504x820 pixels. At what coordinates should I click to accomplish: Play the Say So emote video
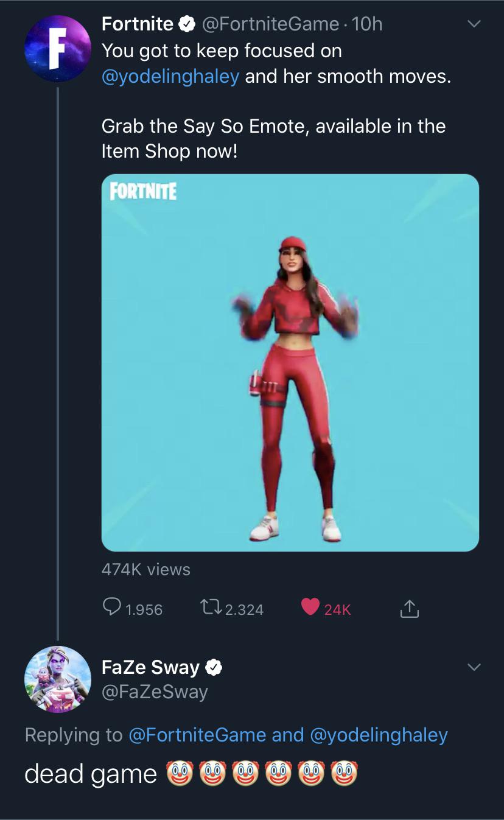click(290, 363)
